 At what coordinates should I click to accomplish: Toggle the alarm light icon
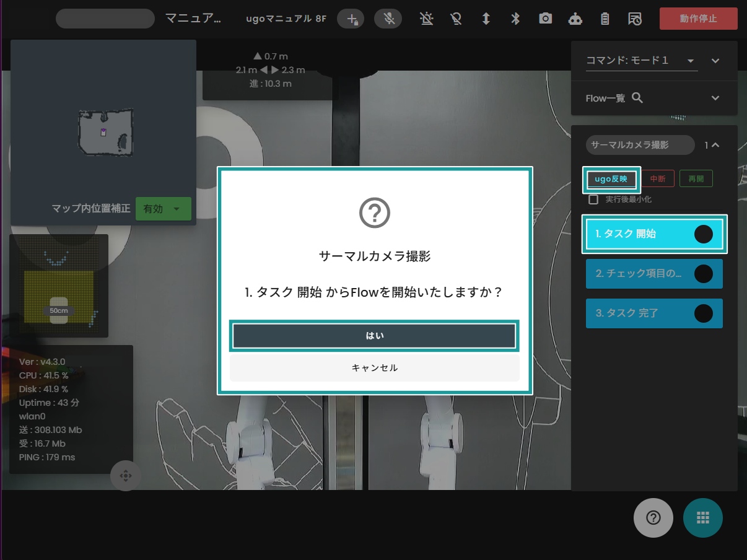tap(427, 19)
